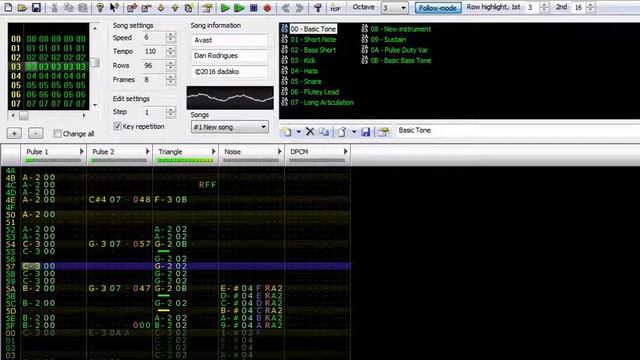Select instrument 05 - Snare

click(306, 81)
